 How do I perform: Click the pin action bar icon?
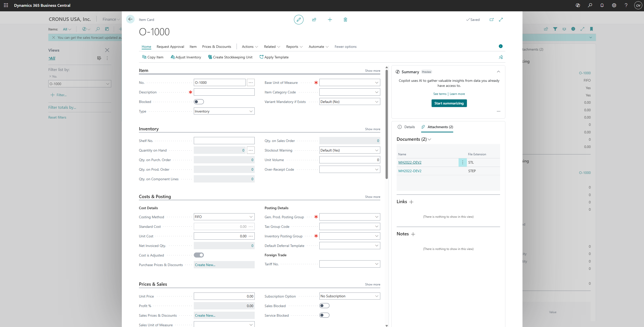pos(501,57)
